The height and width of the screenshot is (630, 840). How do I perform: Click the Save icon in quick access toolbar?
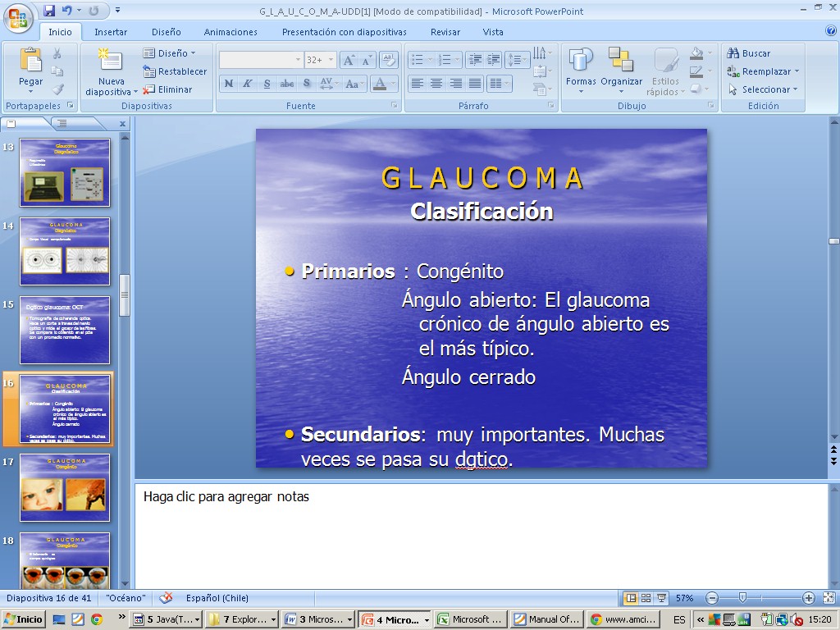[49, 11]
